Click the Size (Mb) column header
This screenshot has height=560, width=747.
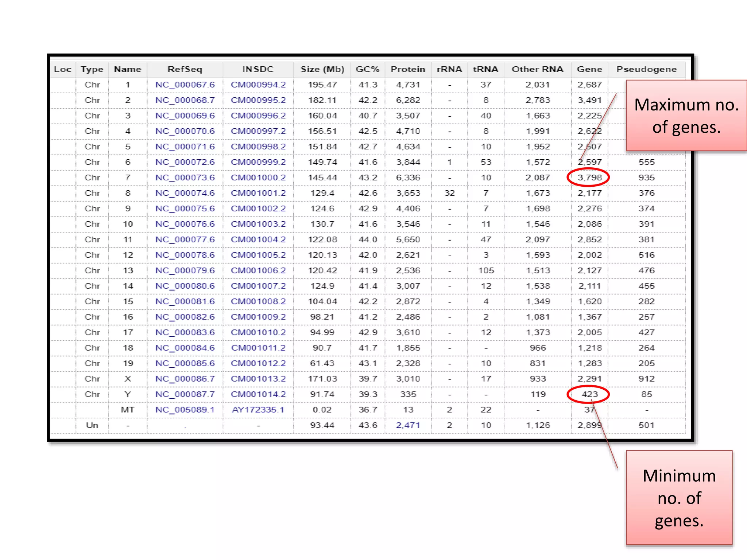322,69
